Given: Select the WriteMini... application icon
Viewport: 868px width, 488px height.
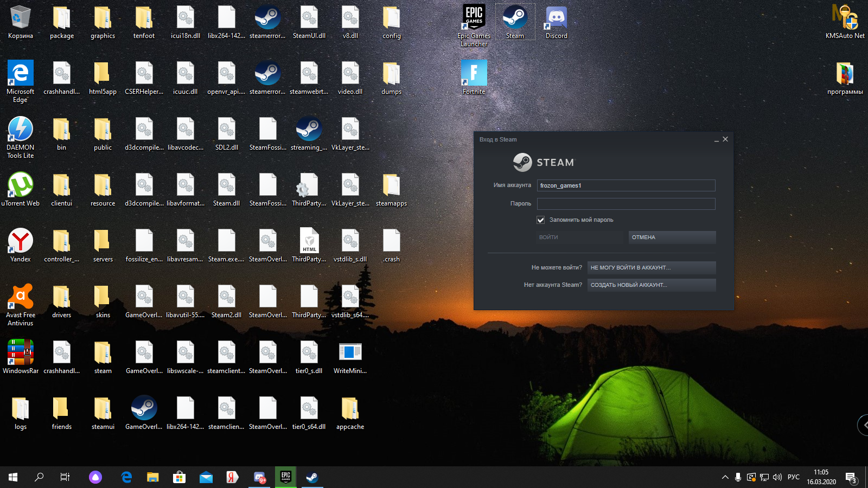Looking at the screenshot, I should click(350, 357).
